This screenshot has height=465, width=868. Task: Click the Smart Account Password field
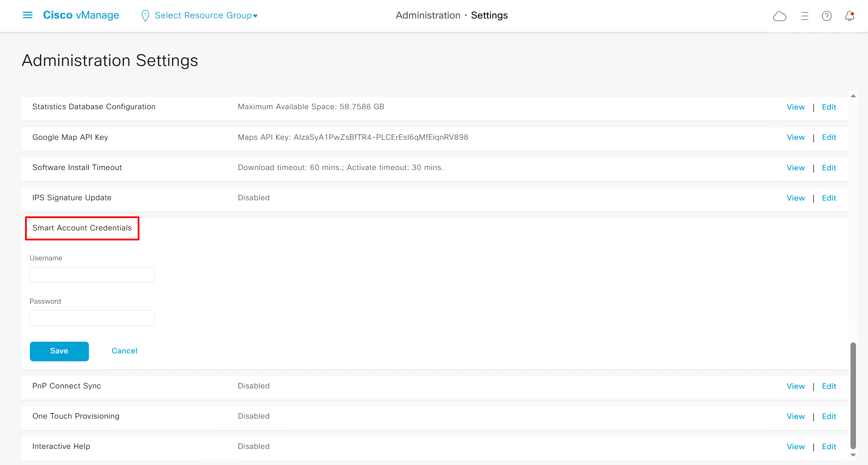[x=92, y=318]
